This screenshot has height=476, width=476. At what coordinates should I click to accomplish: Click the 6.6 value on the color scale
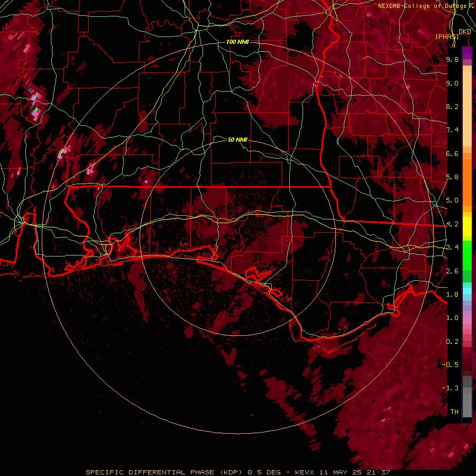click(x=452, y=153)
